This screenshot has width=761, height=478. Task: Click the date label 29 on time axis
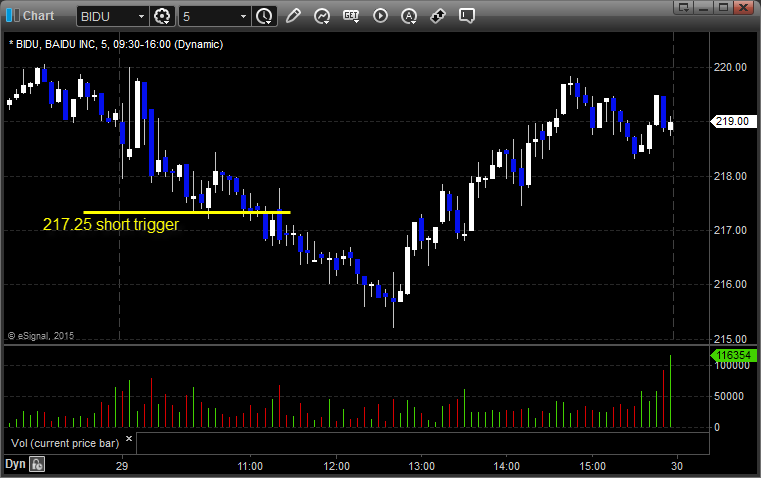122,466
